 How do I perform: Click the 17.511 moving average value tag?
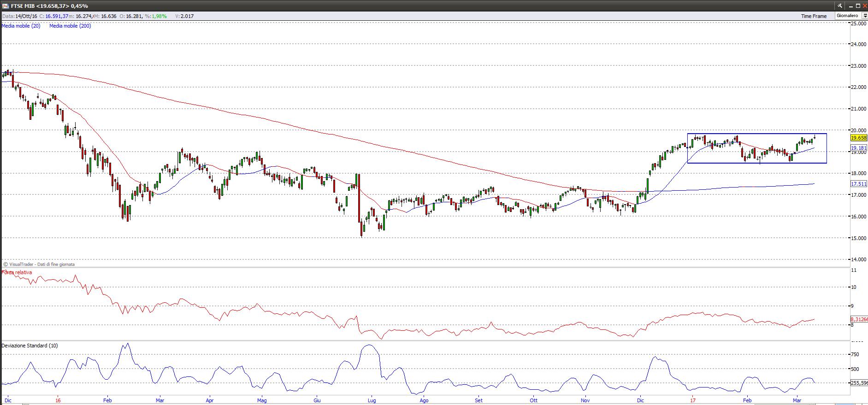coord(859,184)
